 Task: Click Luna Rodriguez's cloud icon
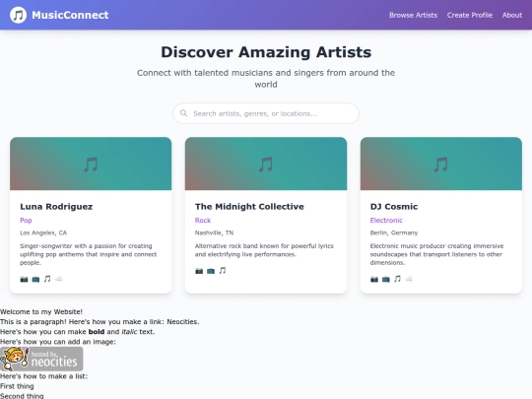[x=59, y=279]
